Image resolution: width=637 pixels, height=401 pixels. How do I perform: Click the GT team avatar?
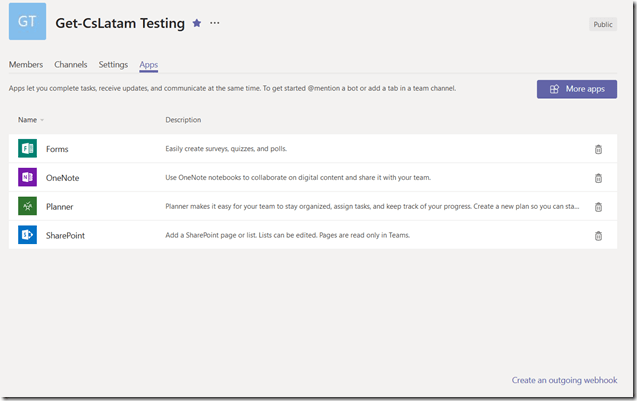tap(27, 22)
